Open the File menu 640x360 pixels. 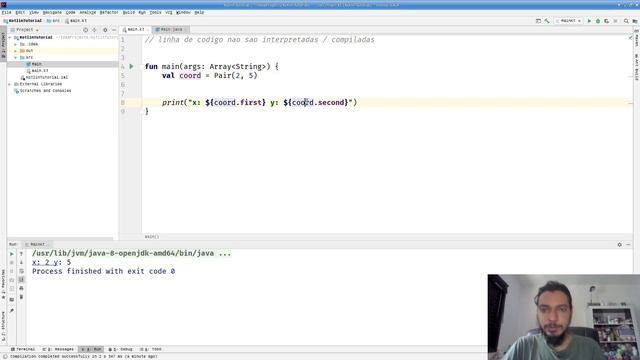7,13
